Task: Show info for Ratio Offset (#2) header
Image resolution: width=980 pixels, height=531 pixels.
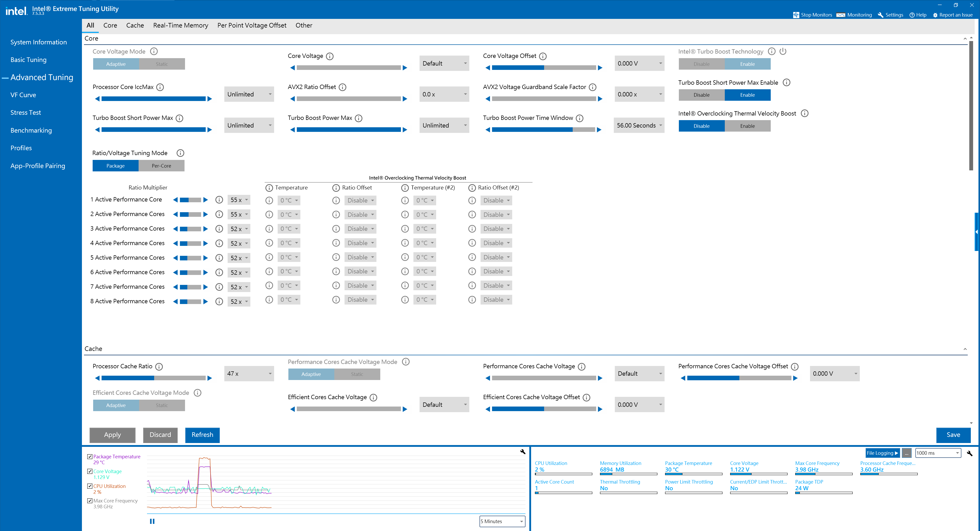Action: [x=472, y=188]
